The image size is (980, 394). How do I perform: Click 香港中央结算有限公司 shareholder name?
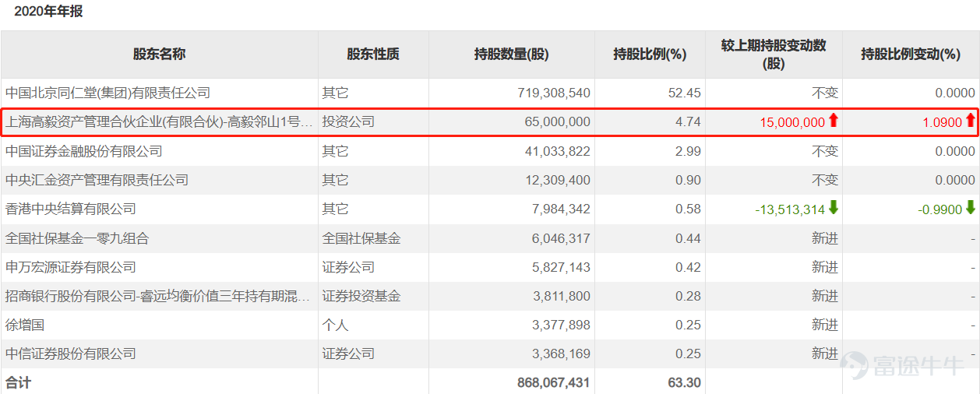(x=71, y=209)
